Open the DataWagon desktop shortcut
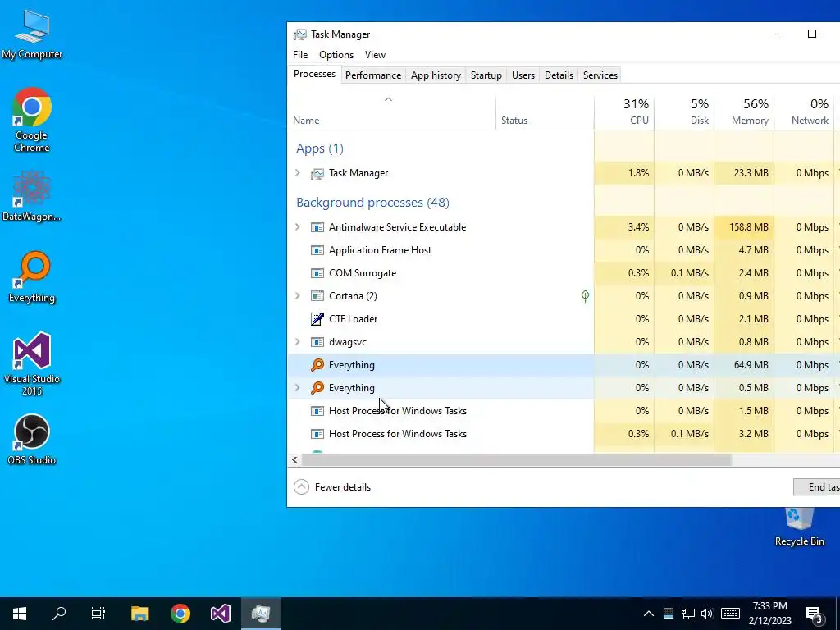840x630 pixels. [x=32, y=196]
